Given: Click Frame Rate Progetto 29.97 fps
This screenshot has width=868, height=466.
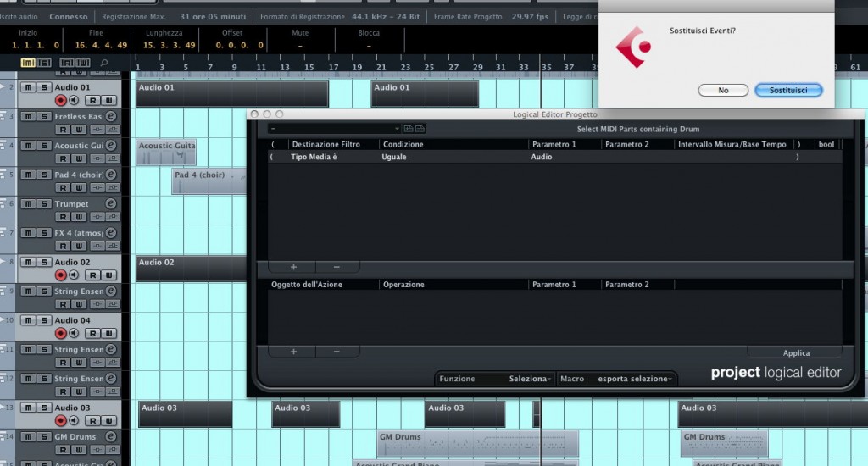Looking at the screenshot, I should point(491,17).
